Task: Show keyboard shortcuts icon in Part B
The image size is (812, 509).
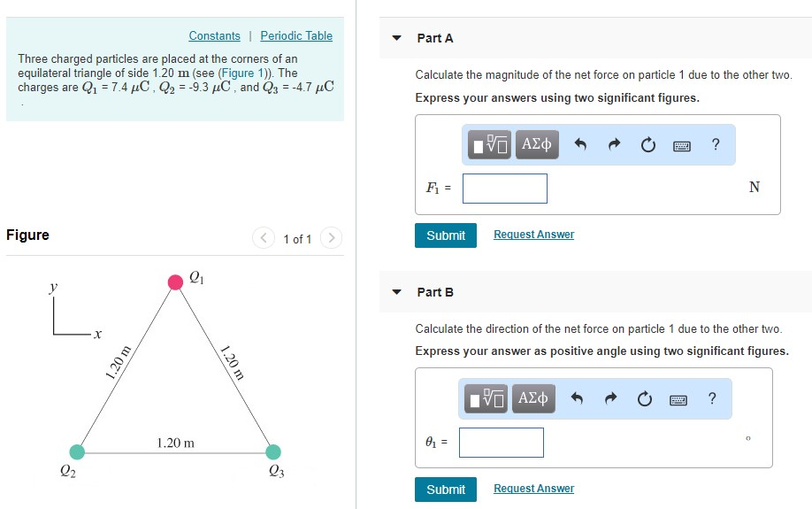Action: point(678,400)
